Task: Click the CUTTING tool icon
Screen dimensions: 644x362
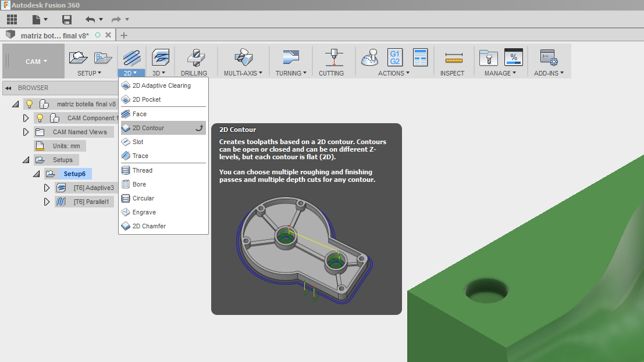Action: coord(333,58)
